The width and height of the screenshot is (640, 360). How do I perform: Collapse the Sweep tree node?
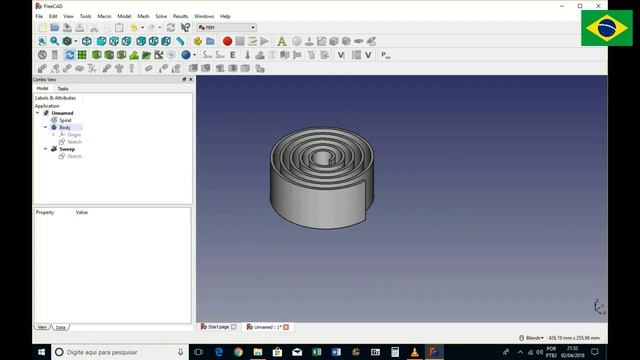tap(45, 149)
